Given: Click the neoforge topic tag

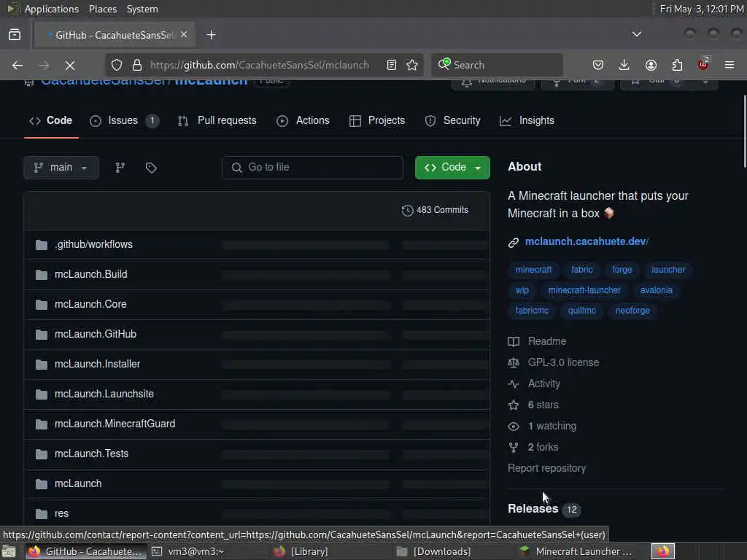Looking at the screenshot, I should (x=632, y=311).
